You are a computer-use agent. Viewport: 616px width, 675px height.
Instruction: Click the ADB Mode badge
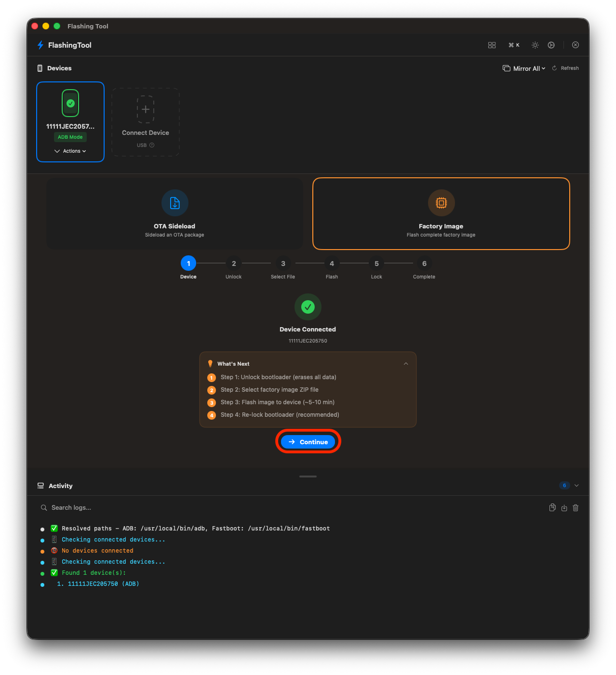pyautogui.click(x=70, y=137)
